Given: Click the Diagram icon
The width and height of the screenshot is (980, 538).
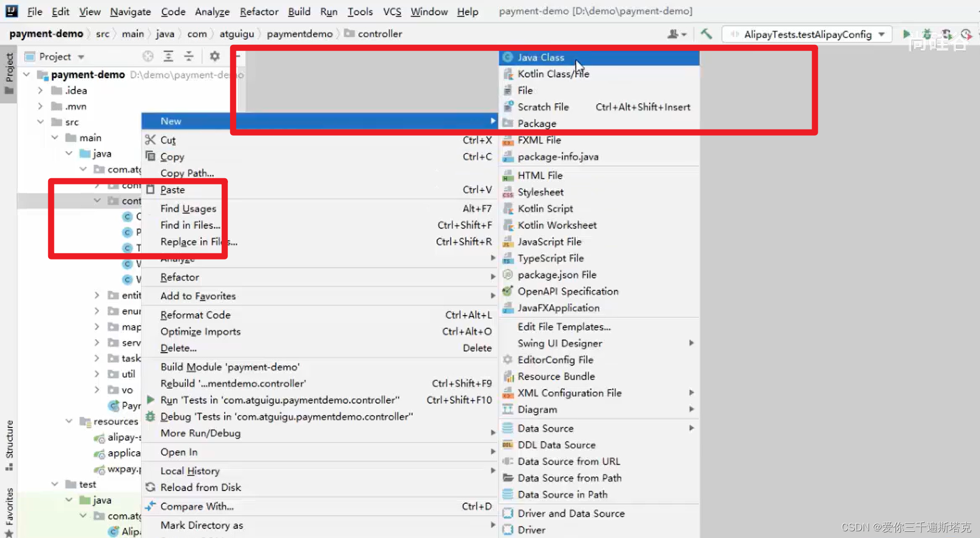Looking at the screenshot, I should tap(508, 410).
